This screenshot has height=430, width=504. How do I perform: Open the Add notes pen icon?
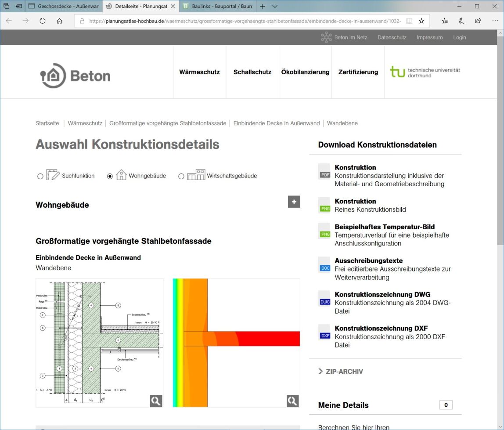[x=461, y=21]
